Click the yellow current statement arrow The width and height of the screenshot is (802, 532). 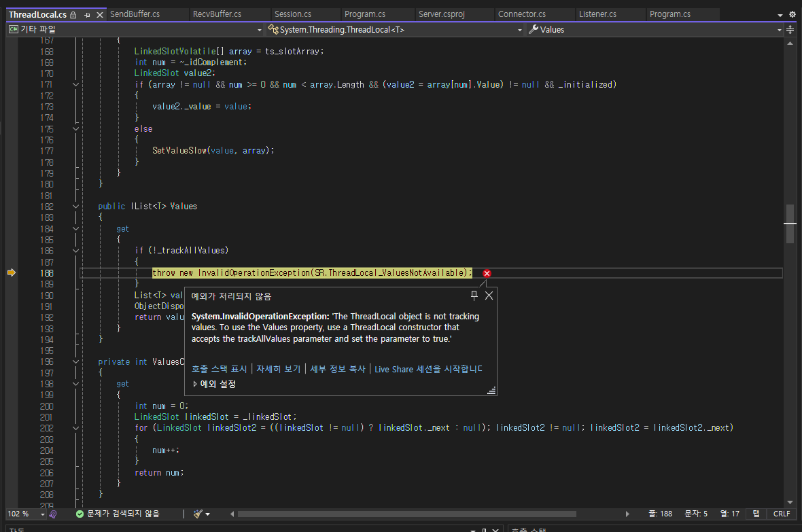tap(12, 272)
